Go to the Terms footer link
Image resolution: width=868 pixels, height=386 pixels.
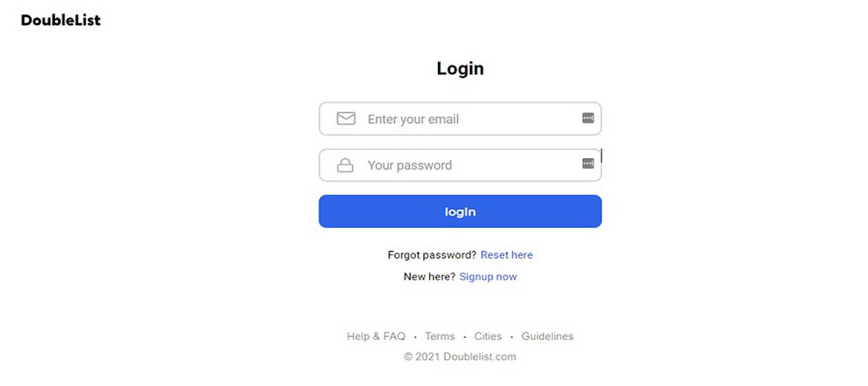440,336
